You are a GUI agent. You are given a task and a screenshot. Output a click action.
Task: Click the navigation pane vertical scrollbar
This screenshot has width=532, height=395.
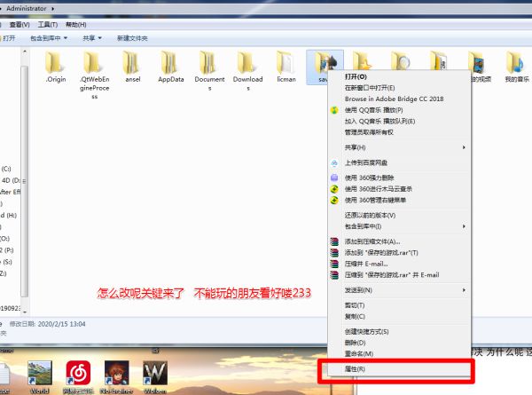[25, 182]
